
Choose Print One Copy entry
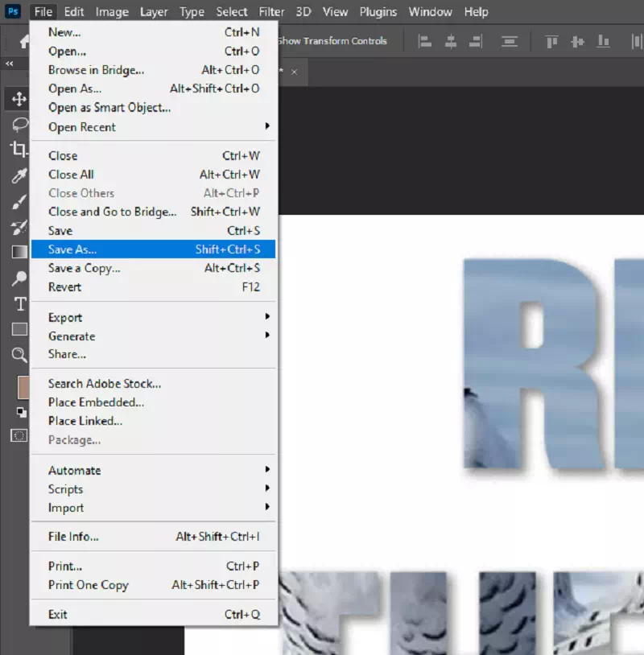tap(154, 585)
